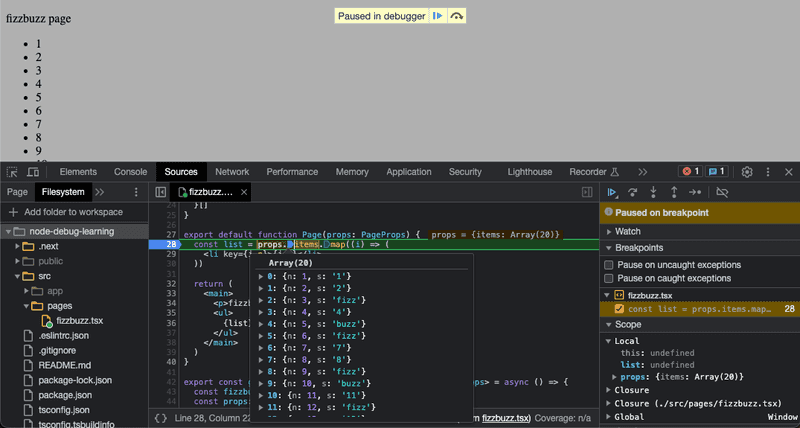This screenshot has height=428, width=800.
Task: Open the fizzbuzz.tsx link in status bar
Action: click(505, 418)
